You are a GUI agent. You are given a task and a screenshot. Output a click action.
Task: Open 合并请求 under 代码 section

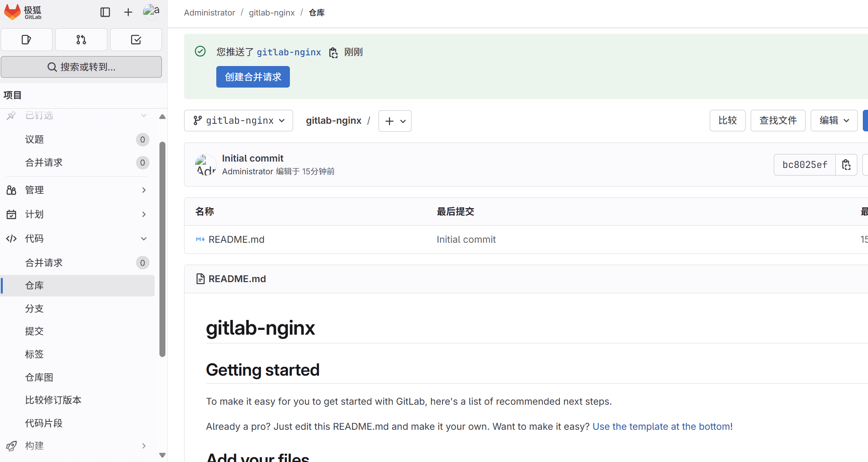point(77,263)
